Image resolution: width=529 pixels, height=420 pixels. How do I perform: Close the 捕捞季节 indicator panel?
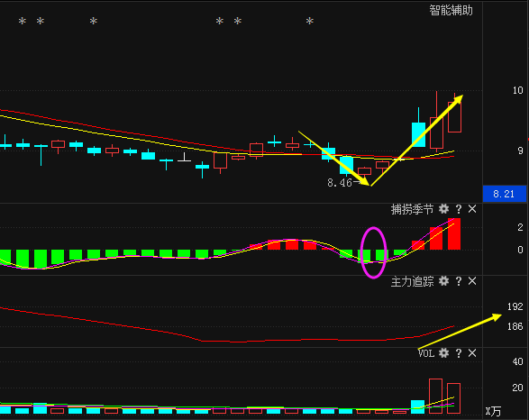point(472,209)
